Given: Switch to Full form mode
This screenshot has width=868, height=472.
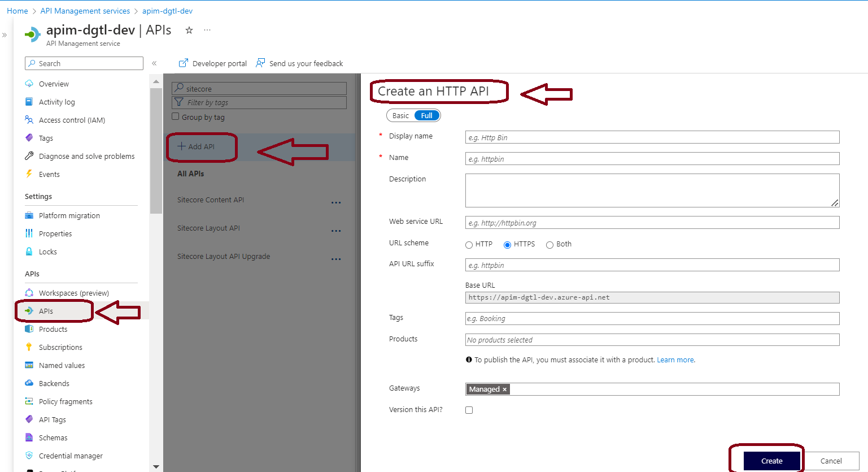Looking at the screenshot, I should pyautogui.click(x=427, y=115).
